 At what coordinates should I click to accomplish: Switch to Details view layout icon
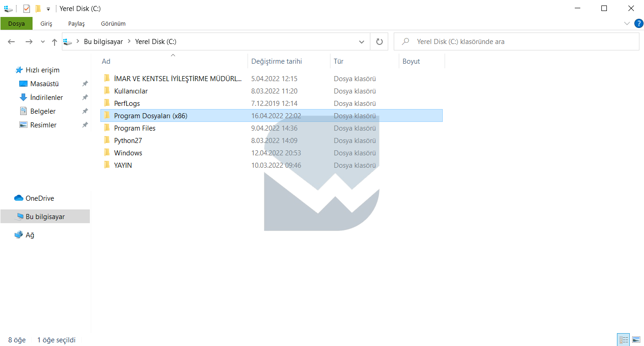point(624,340)
